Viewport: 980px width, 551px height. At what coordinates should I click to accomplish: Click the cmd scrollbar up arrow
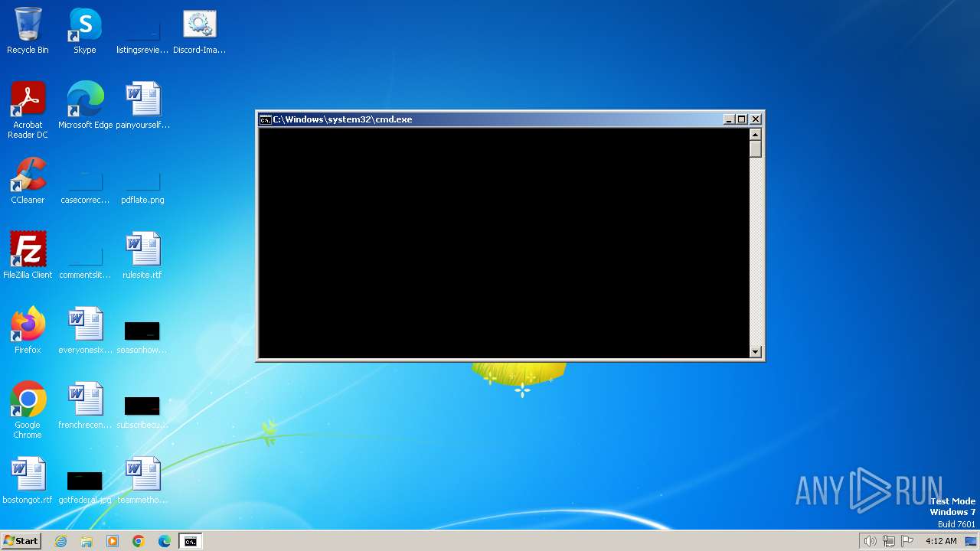coord(756,134)
